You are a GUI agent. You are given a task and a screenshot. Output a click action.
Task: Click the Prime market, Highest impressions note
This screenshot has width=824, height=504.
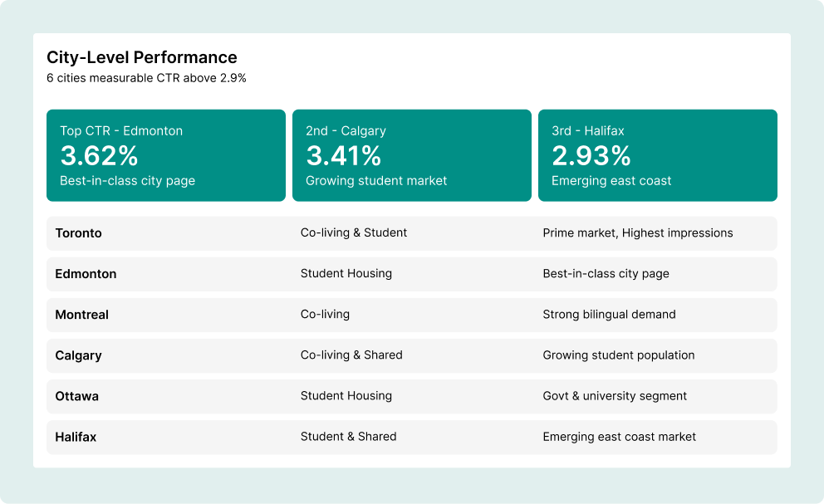point(638,233)
